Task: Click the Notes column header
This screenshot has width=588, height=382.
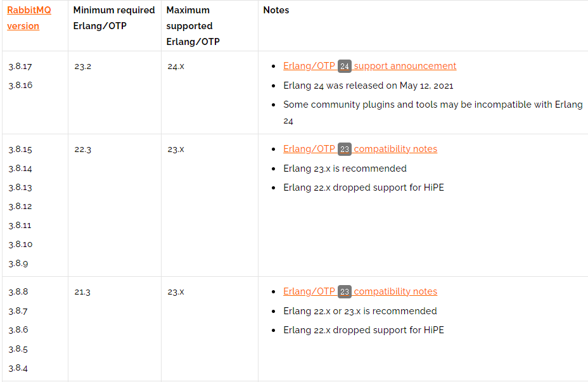Action: (x=276, y=10)
